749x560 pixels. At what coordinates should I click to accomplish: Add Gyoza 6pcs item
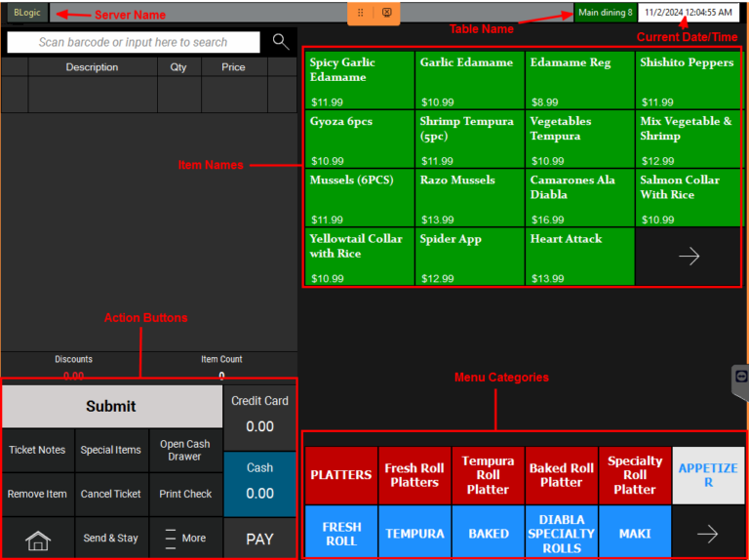[x=359, y=140]
